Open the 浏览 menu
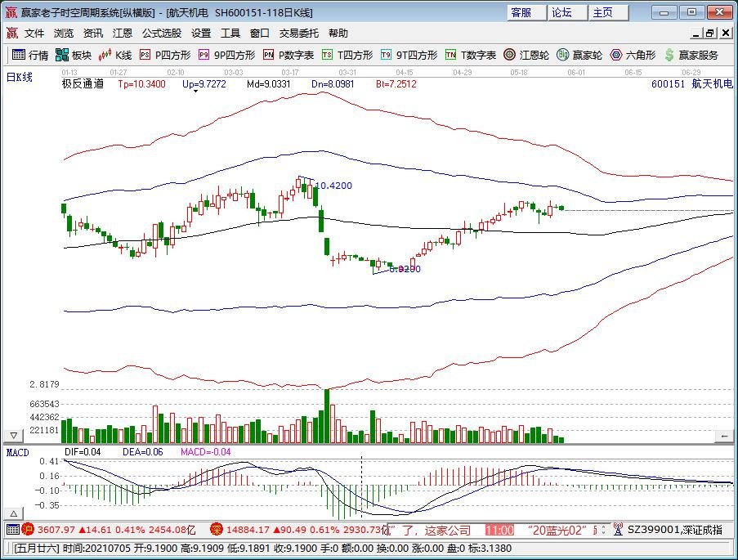The image size is (738, 560). [64, 33]
